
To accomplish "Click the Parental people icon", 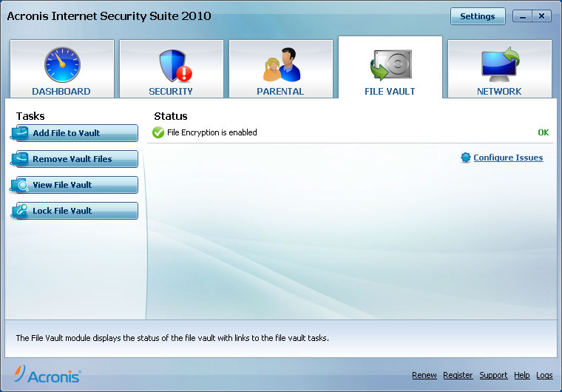I will (x=282, y=64).
